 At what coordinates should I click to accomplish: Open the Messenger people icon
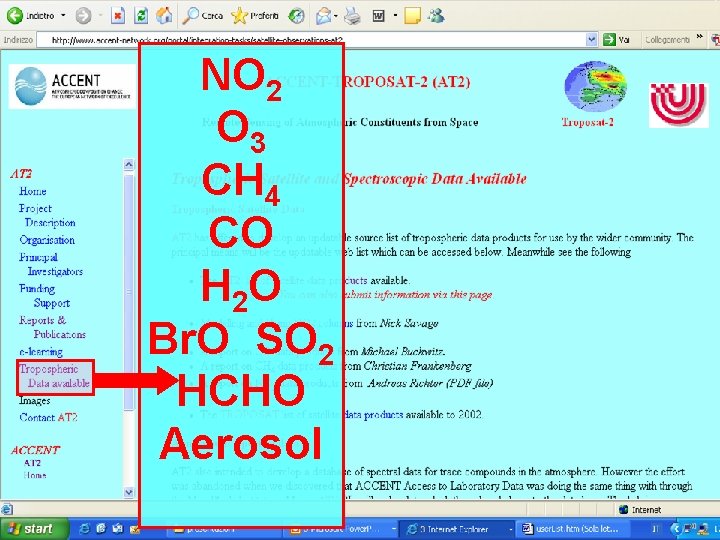(x=436, y=16)
